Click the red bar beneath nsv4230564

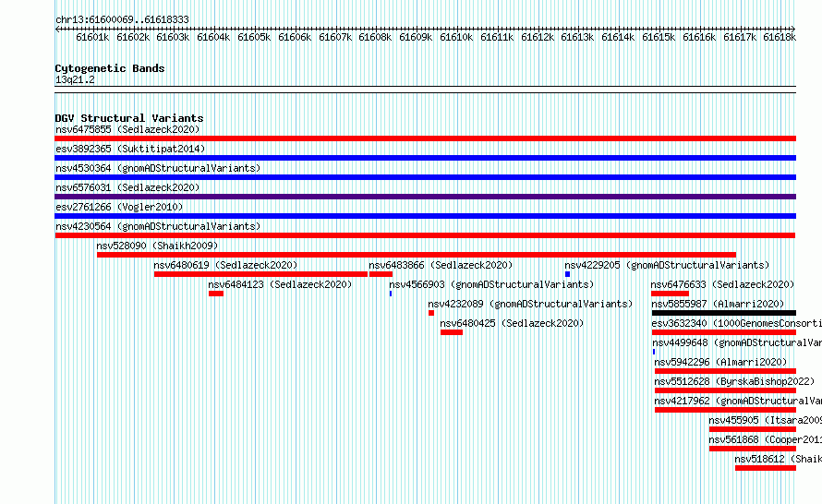coord(425,235)
